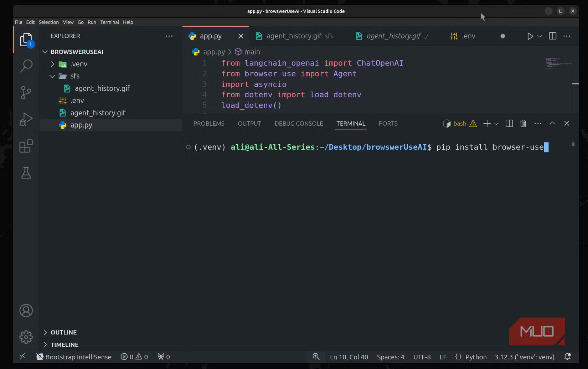Open editor More Actions ellipsis
The height and width of the screenshot is (369, 588).
pyautogui.click(x=567, y=36)
